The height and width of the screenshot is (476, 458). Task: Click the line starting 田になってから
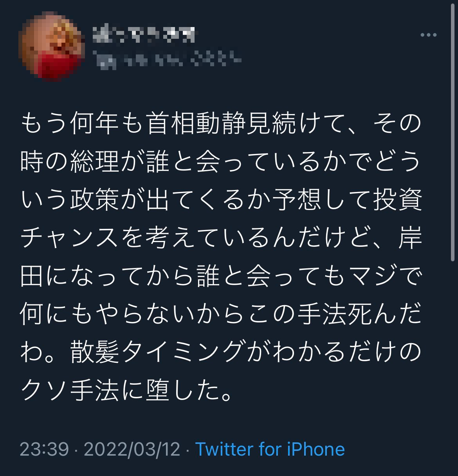click(221, 276)
